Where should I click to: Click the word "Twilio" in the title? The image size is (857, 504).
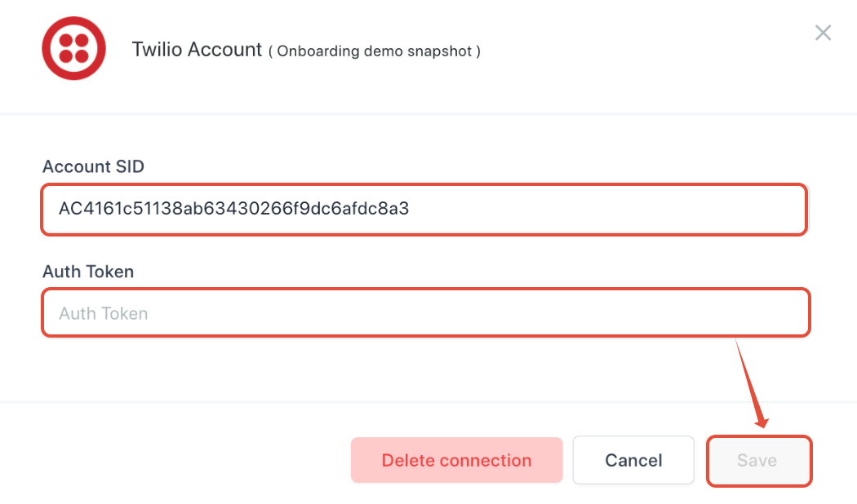click(158, 50)
